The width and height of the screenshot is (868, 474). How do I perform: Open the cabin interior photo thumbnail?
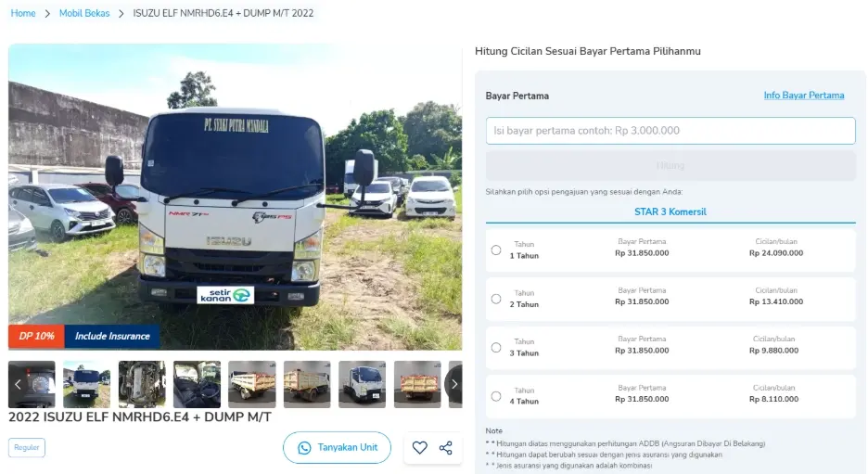pos(197,384)
